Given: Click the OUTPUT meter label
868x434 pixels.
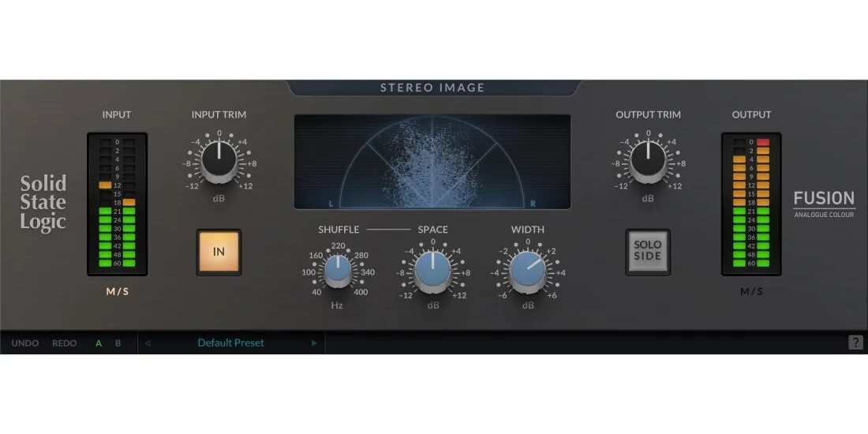Looking at the screenshot, I should click(751, 114).
